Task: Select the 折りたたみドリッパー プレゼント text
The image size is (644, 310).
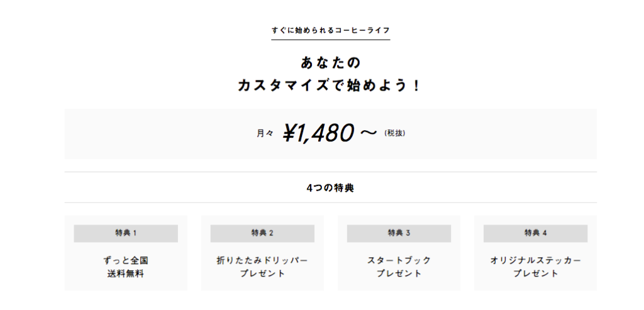Action: click(262, 267)
